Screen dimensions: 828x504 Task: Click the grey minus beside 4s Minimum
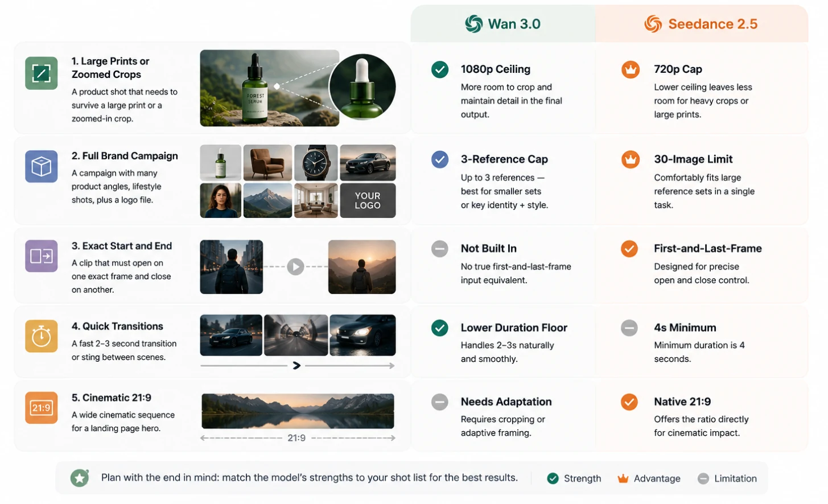tap(629, 328)
